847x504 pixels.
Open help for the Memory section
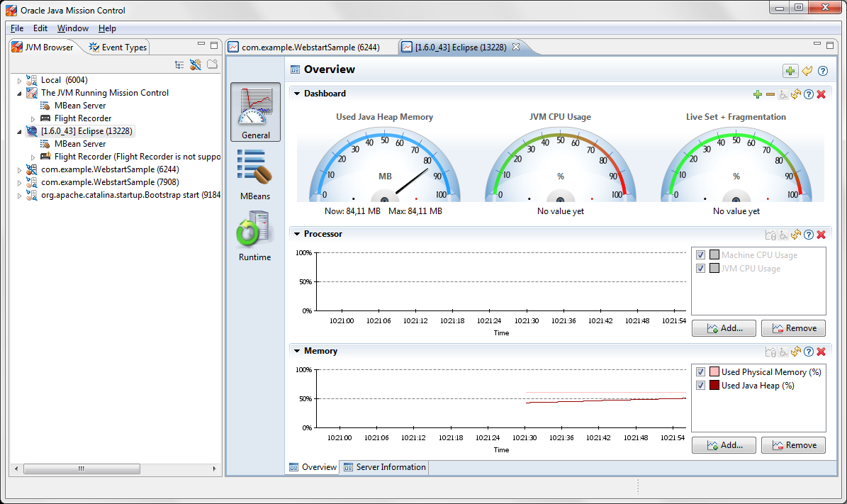[809, 352]
